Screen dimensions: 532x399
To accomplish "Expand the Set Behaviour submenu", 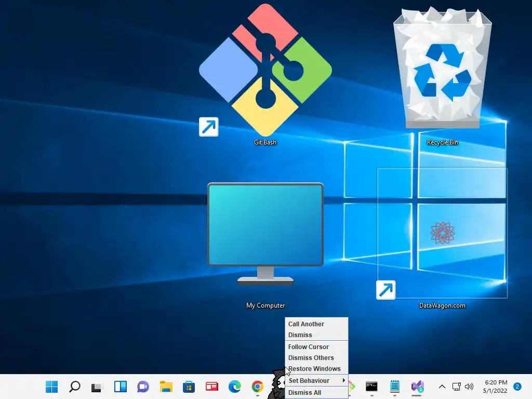I will [x=316, y=381].
